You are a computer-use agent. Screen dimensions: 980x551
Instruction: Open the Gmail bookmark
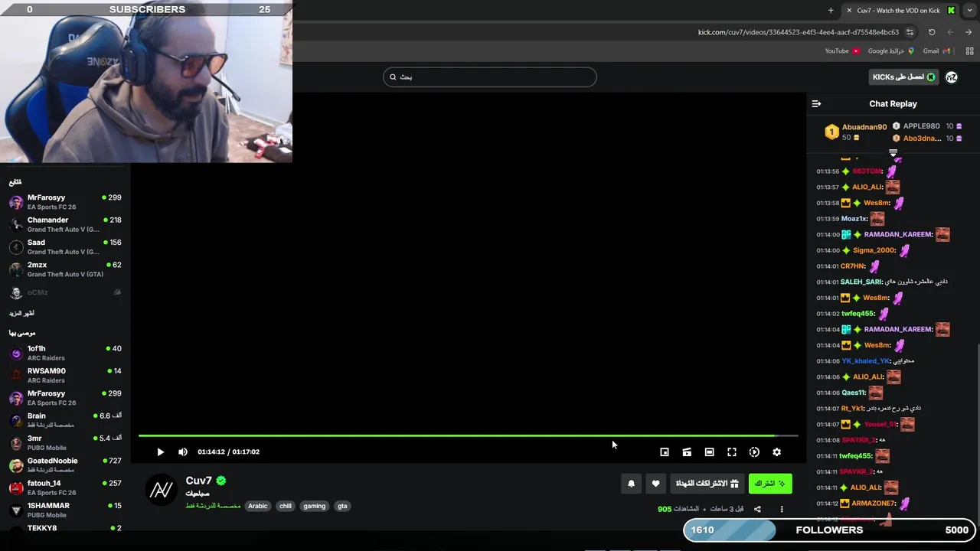[x=936, y=51]
